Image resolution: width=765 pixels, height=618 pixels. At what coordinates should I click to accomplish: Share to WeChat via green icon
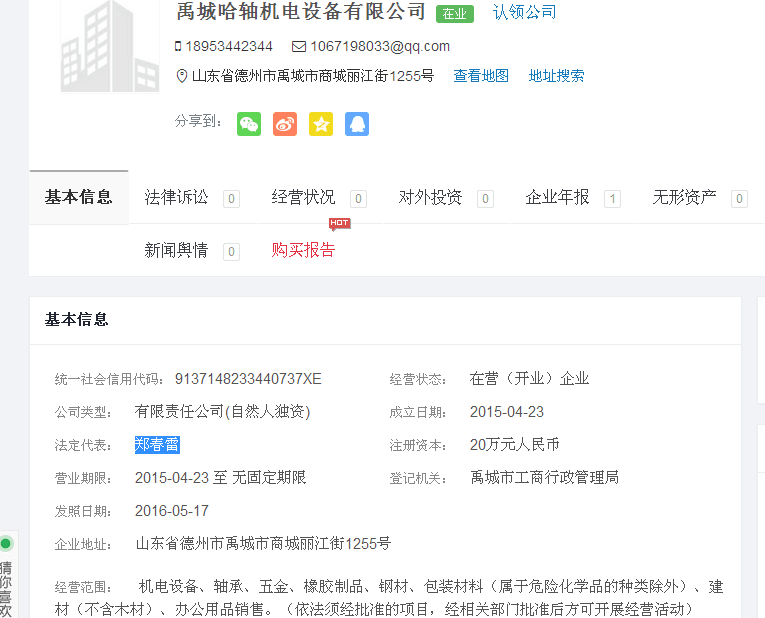point(249,123)
